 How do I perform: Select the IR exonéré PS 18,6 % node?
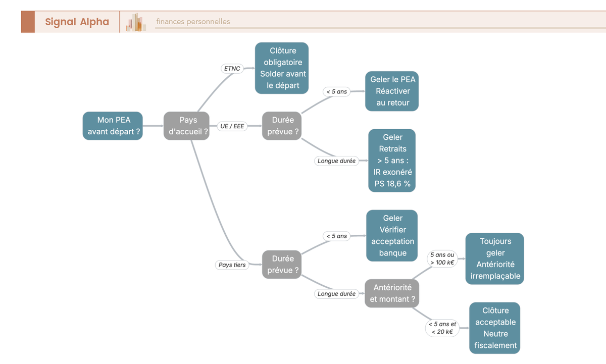click(392, 161)
